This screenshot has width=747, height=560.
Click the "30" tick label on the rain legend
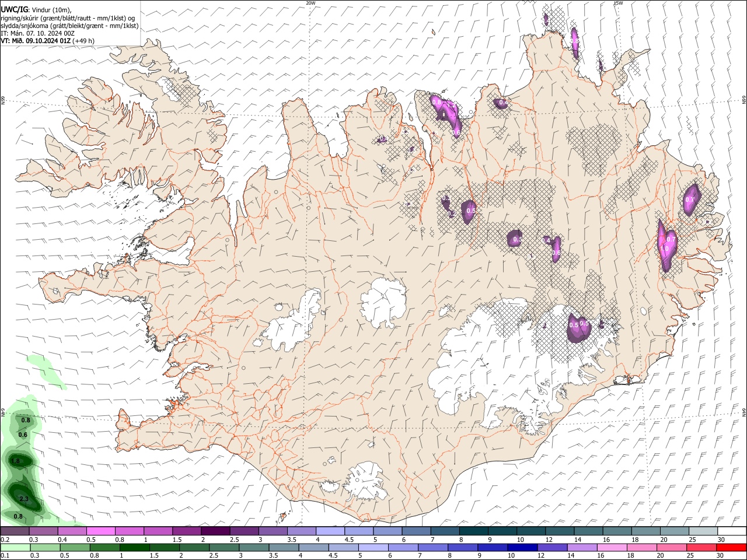[x=721, y=556]
